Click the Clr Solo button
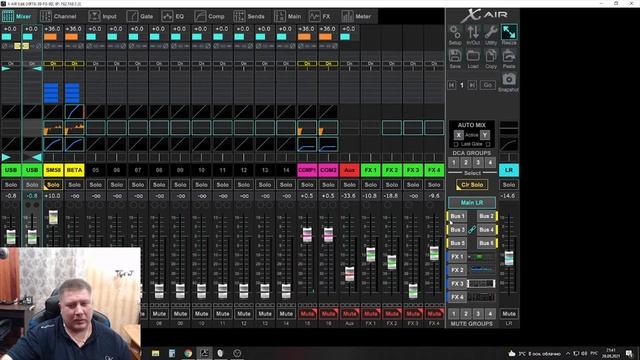The height and width of the screenshot is (360, 640). pyautogui.click(x=472, y=185)
